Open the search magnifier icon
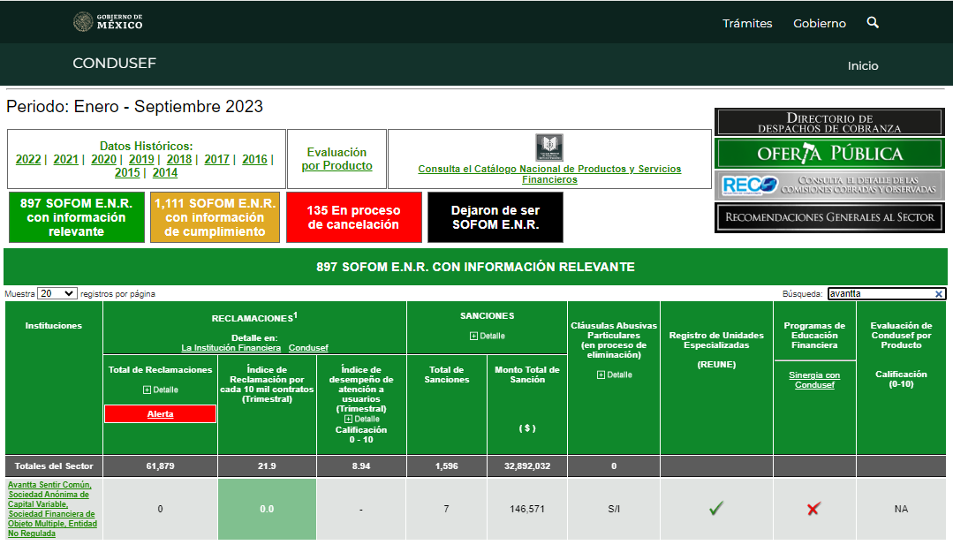This screenshot has width=953, height=560. click(x=873, y=22)
